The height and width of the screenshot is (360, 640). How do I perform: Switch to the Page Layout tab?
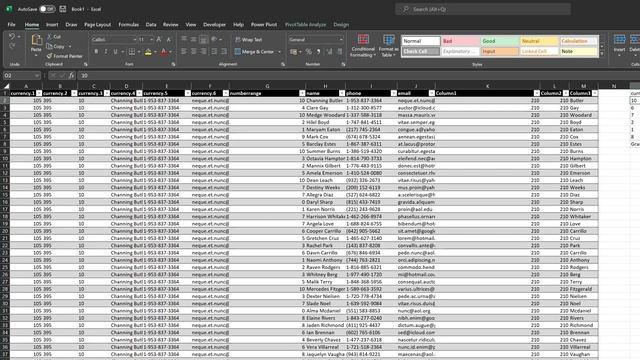pyautogui.click(x=98, y=24)
